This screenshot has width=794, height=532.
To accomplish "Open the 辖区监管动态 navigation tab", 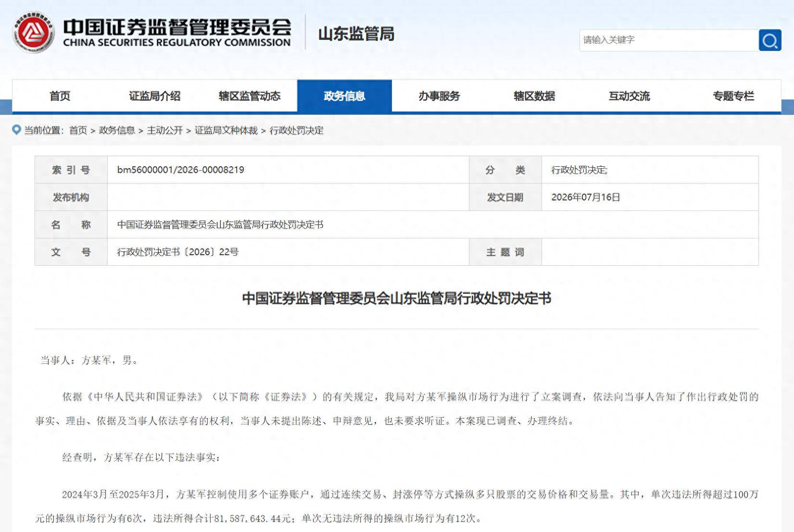I will 249,96.
